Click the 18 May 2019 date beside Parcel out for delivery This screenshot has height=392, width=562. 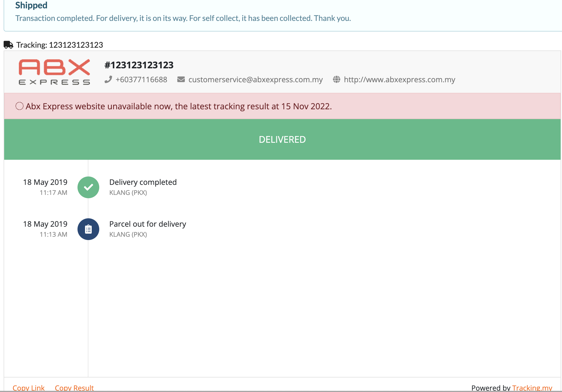click(x=45, y=224)
